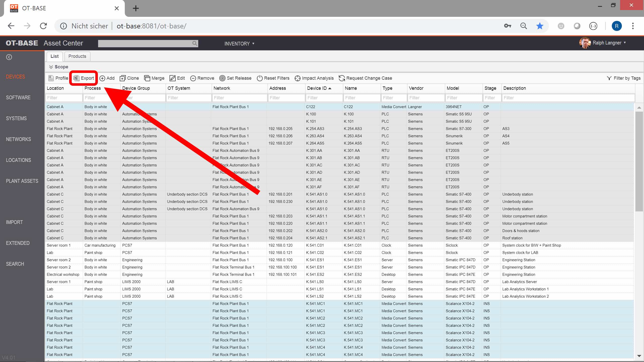This screenshot has width=644, height=362.
Task: Open PLANT ASSETS in the sidebar
Action: (22, 181)
